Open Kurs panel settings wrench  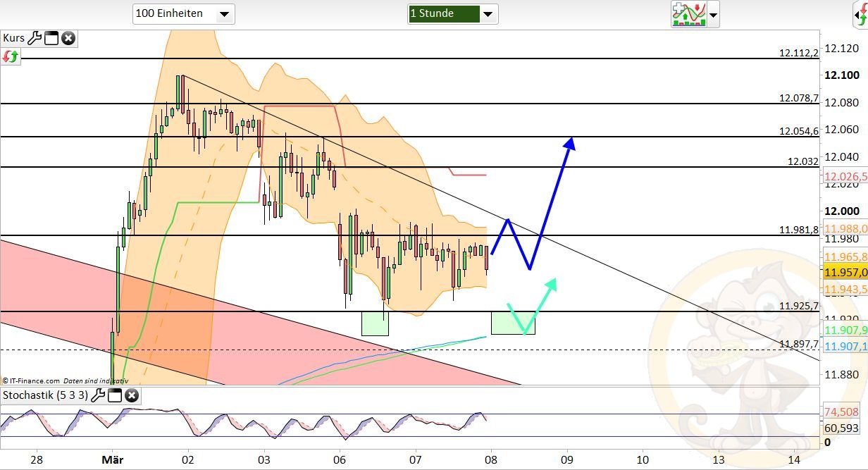pos(35,38)
